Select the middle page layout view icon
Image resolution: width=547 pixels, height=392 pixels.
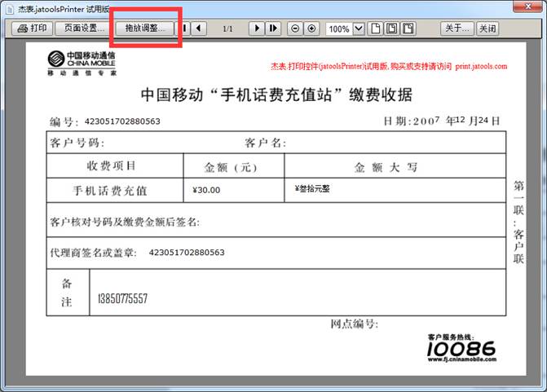click(392, 29)
